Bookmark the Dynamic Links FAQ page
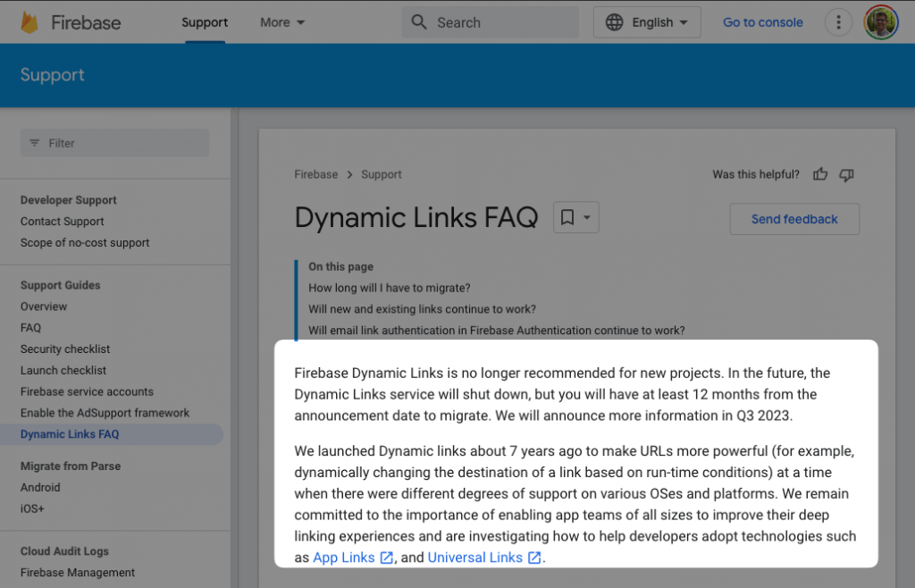This screenshot has width=915, height=588. [567, 217]
